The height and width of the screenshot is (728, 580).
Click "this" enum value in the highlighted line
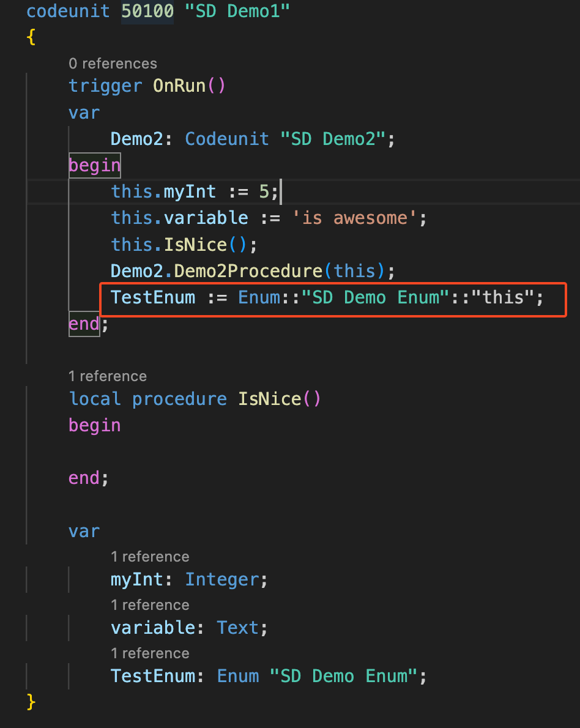click(503, 298)
